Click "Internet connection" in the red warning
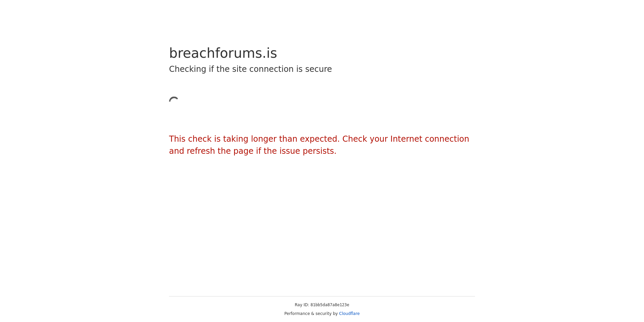The image size is (644, 322). pos(430,139)
